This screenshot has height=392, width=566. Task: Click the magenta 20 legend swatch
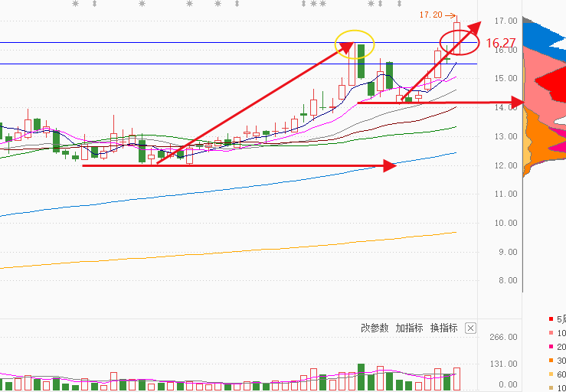[551, 347]
